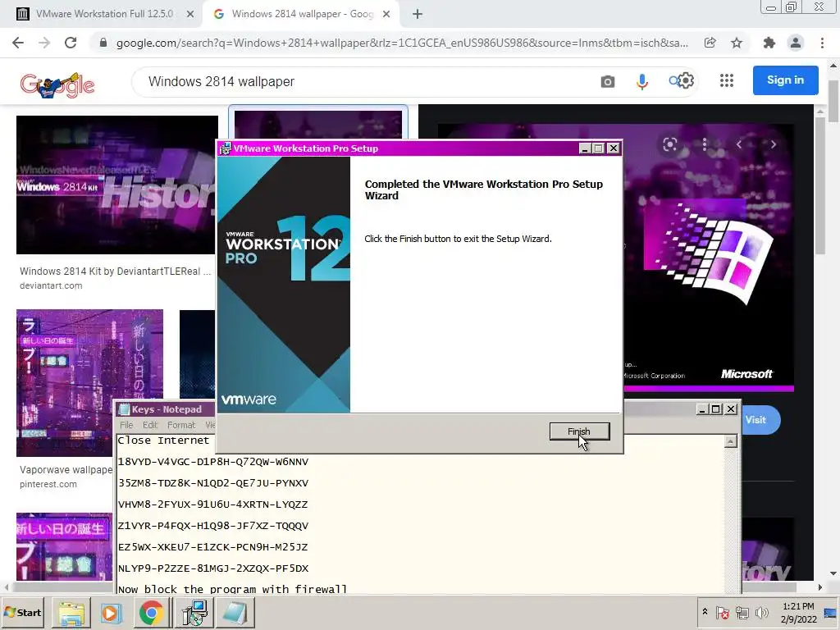The height and width of the screenshot is (630, 840).
Task: Select Notepad taskbar icon
Action: [235, 612]
